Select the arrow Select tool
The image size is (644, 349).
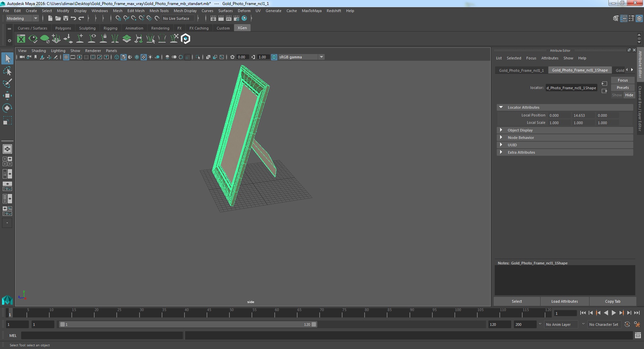(x=7, y=59)
